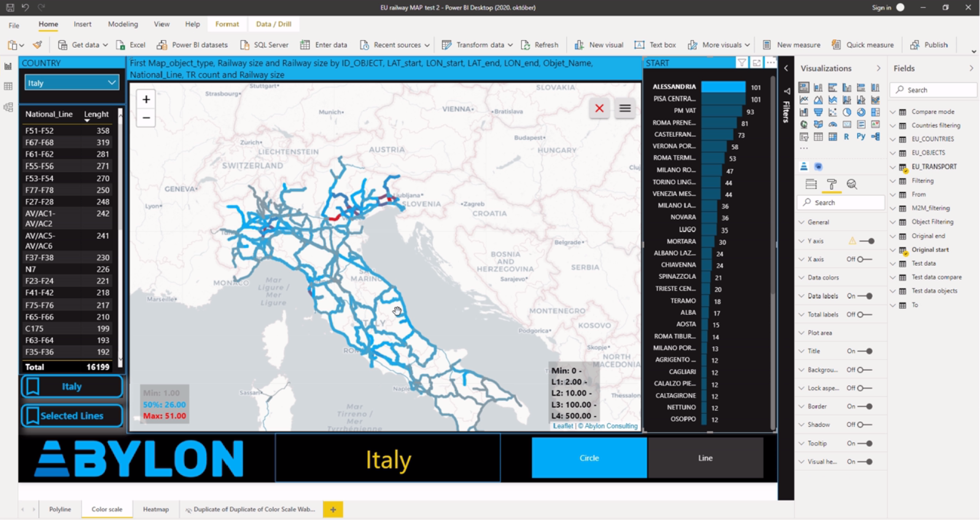The height and width of the screenshot is (520, 980).
Task: Expand the Data colors section
Action: click(x=823, y=277)
